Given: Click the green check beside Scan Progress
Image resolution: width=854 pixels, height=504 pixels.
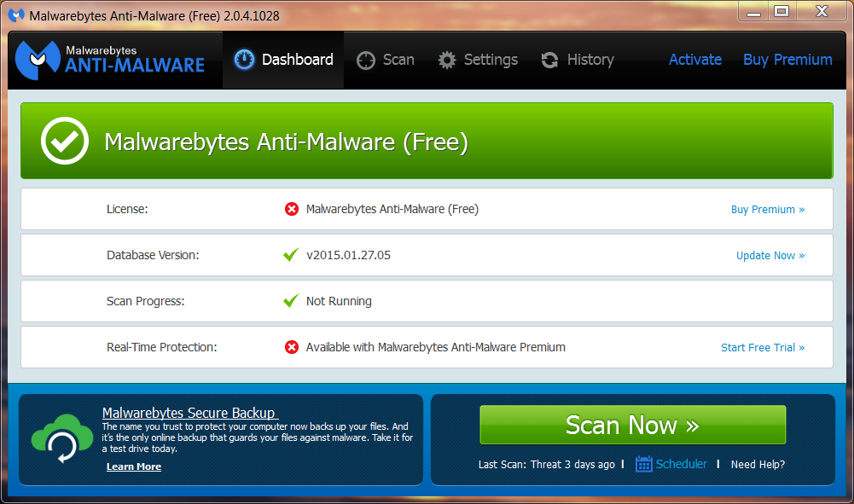Looking at the screenshot, I should (292, 300).
